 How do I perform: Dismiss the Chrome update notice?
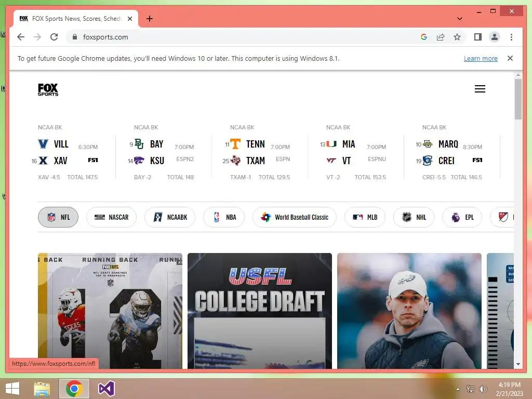point(510,58)
